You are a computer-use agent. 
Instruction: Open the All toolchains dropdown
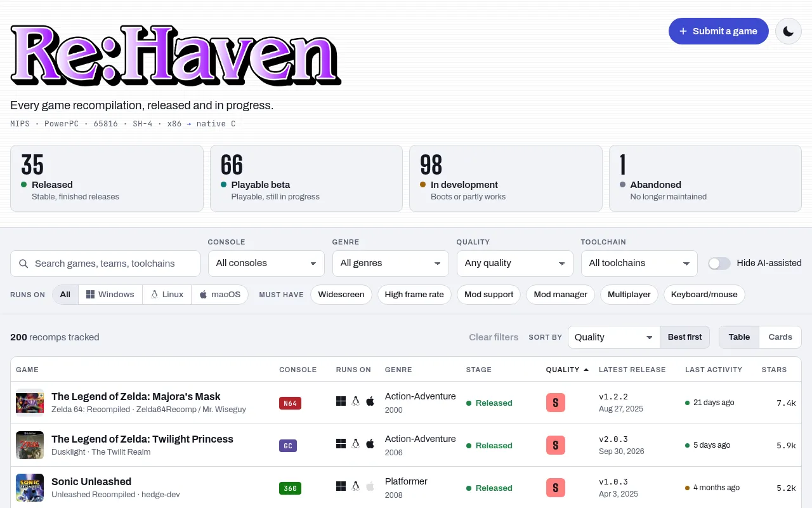[639, 264]
